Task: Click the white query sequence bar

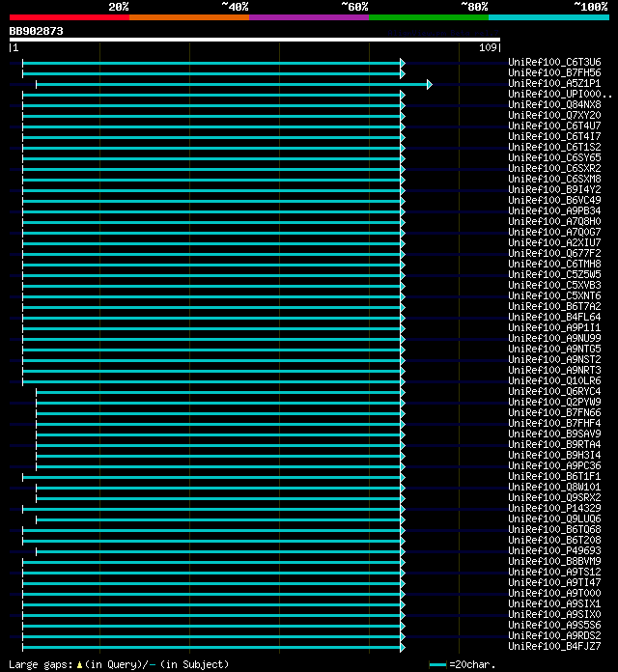Action: pyautogui.click(x=255, y=40)
